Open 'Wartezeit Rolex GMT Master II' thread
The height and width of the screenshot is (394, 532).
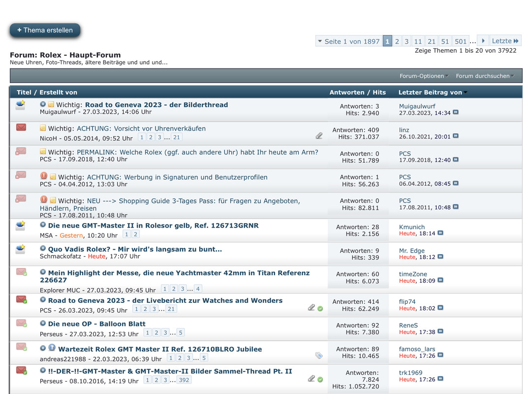(x=160, y=349)
